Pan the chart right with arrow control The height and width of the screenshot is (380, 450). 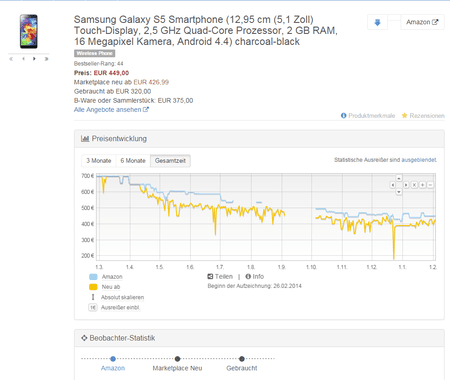coord(406,185)
